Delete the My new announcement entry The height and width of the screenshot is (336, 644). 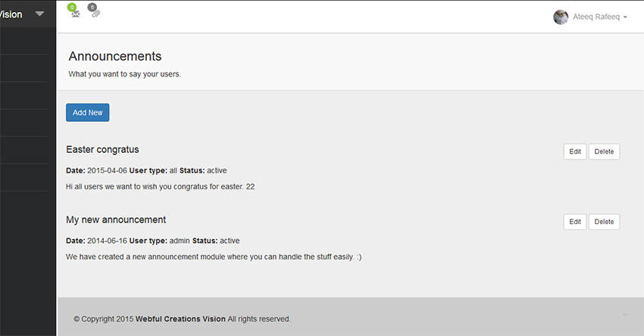point(604,222)
